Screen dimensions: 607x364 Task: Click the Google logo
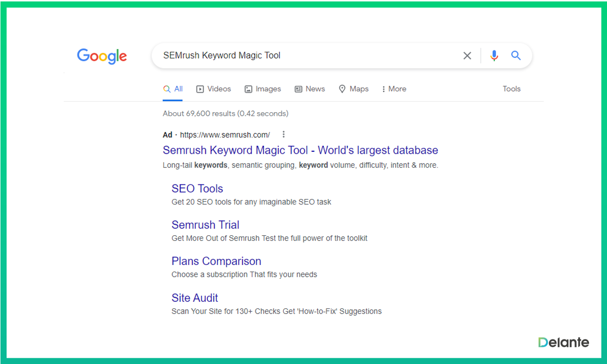click(x=102, y=56)
